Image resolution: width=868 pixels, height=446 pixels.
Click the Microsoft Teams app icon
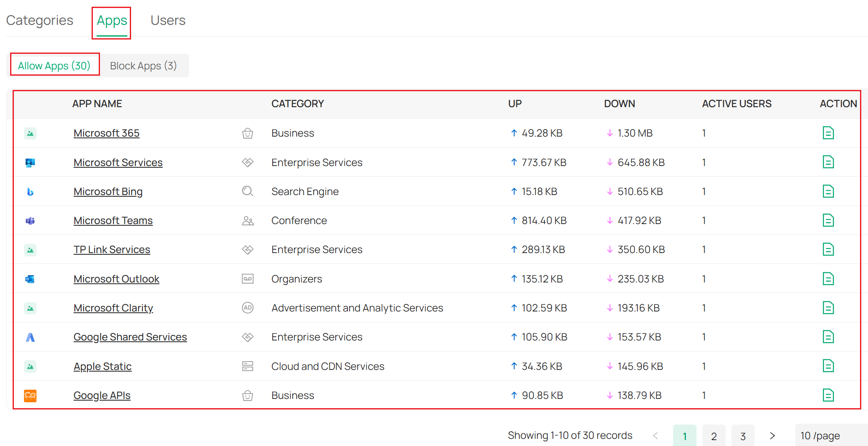[x=30, y=220]
